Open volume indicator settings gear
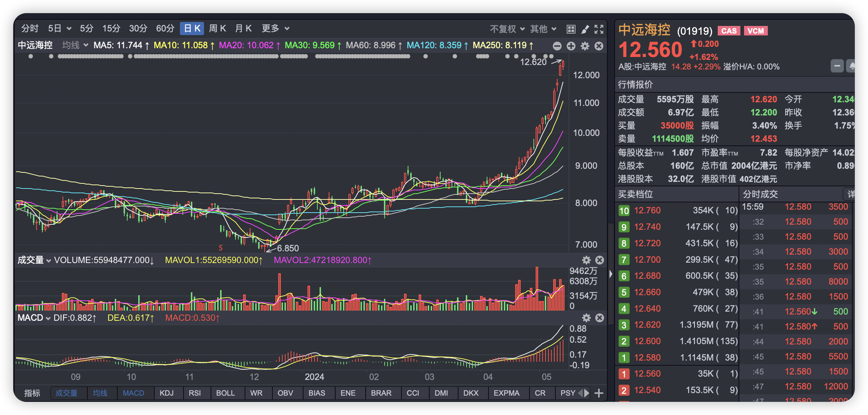This screenshot has width=868, height=415. click(x=586, y=260)
